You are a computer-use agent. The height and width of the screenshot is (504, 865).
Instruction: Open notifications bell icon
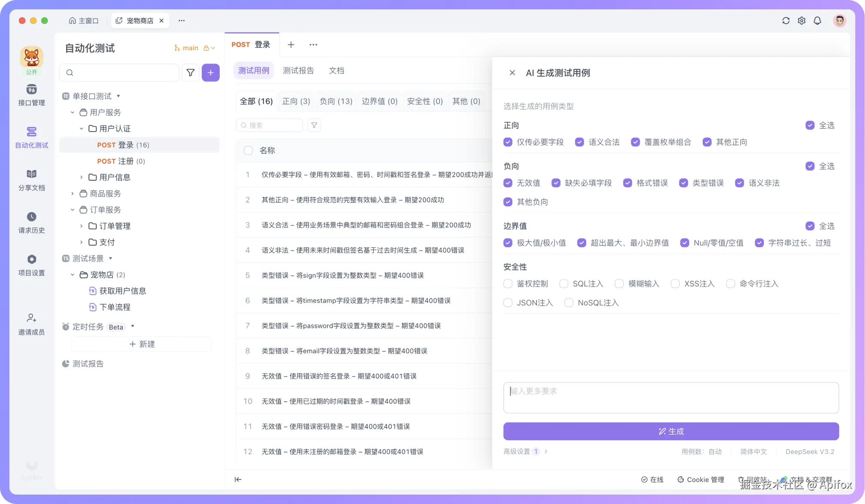pos(817,21)
